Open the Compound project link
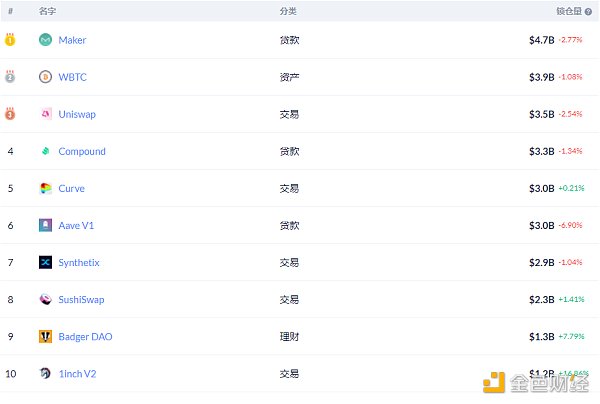The width and height of the screenshot is (600, 404). point(82,152)
